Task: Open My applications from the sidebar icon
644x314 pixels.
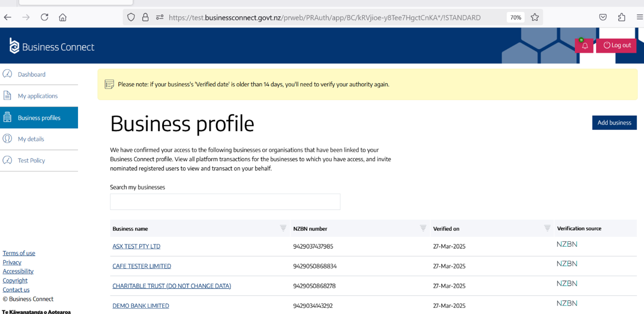Action: [x=8, y=95]
